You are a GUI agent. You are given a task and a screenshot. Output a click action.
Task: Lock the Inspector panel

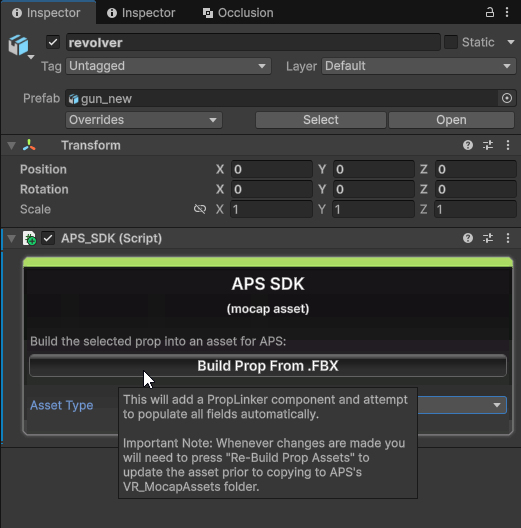click(490, 12)
